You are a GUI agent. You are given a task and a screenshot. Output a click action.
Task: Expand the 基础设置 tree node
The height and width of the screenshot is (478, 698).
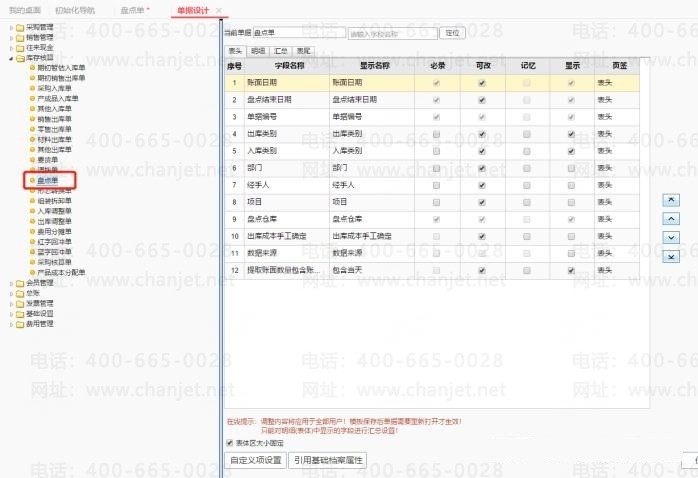pyautogui.click(x=11, y=314)
